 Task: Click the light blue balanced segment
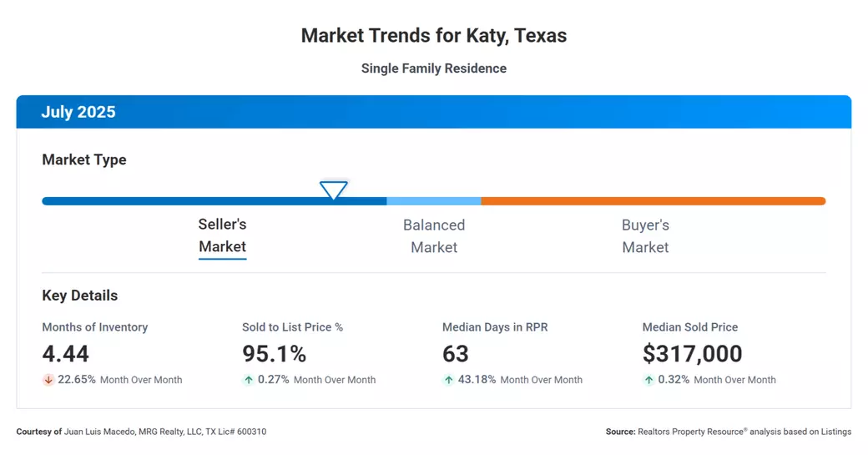pyautogui.click(x=434, y=201)
